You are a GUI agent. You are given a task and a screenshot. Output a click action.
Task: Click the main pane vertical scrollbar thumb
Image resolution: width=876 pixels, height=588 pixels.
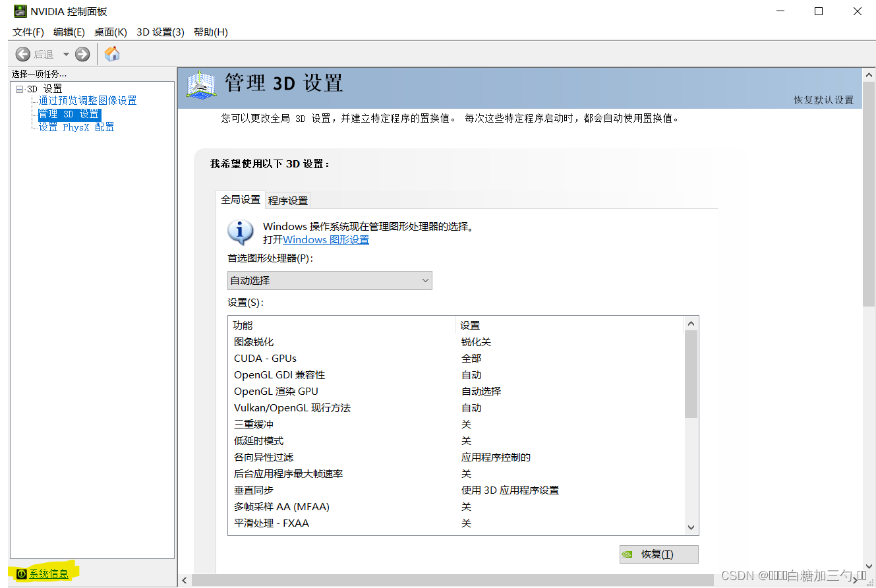[x=869, y=194]
